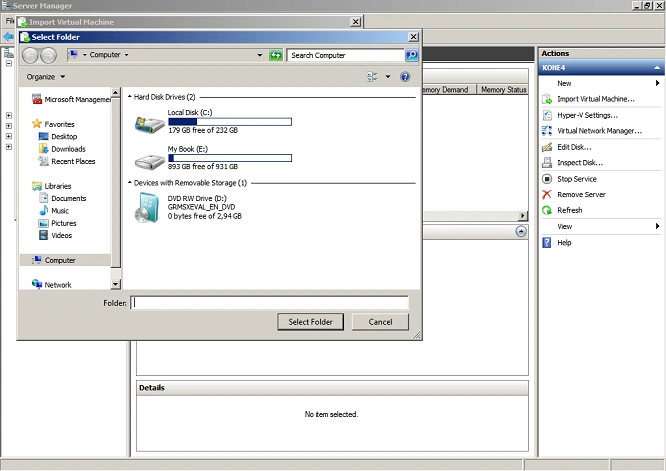Click the Stop Service action

(x=577, y=179)
